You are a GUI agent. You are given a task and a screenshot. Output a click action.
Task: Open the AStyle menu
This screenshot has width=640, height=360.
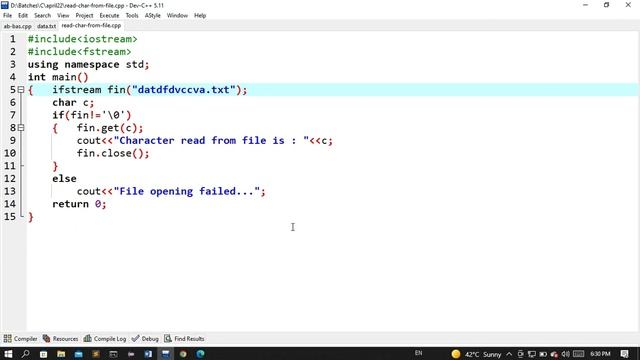coord(153,16)
